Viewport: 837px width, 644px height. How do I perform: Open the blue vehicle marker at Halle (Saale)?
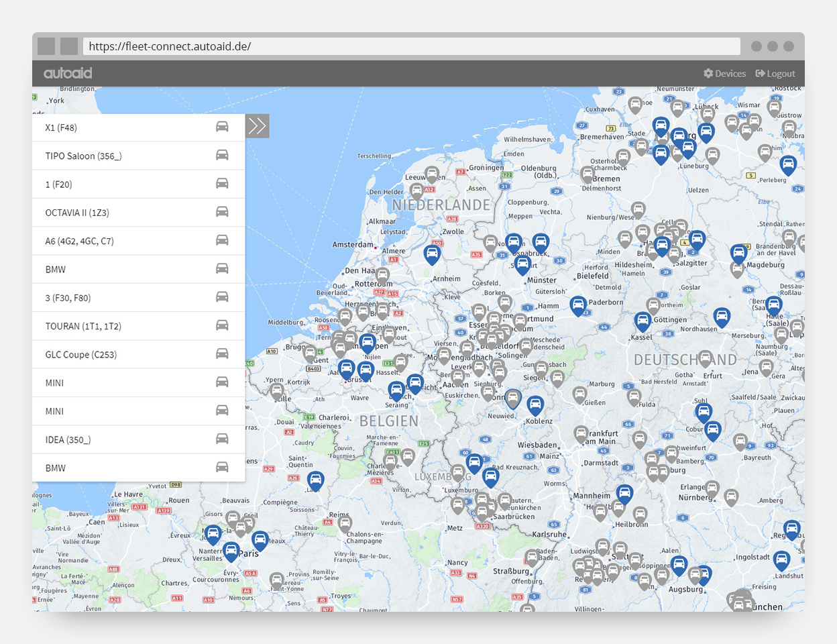(x=774, y=306)
